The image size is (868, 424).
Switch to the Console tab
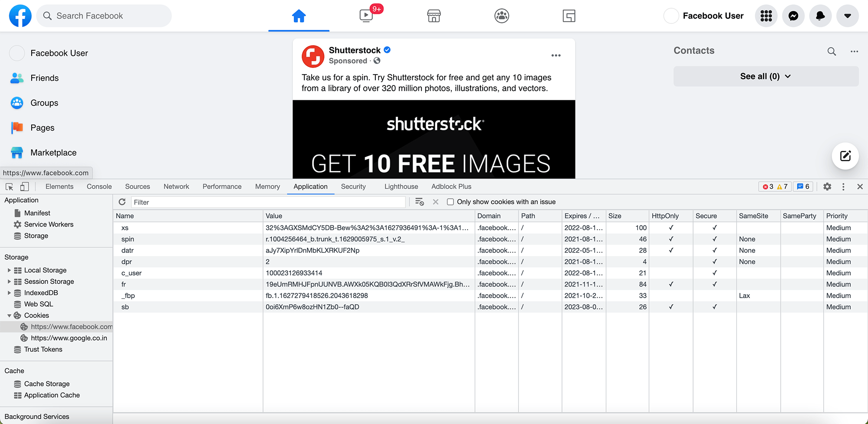(x=99, y=187)
